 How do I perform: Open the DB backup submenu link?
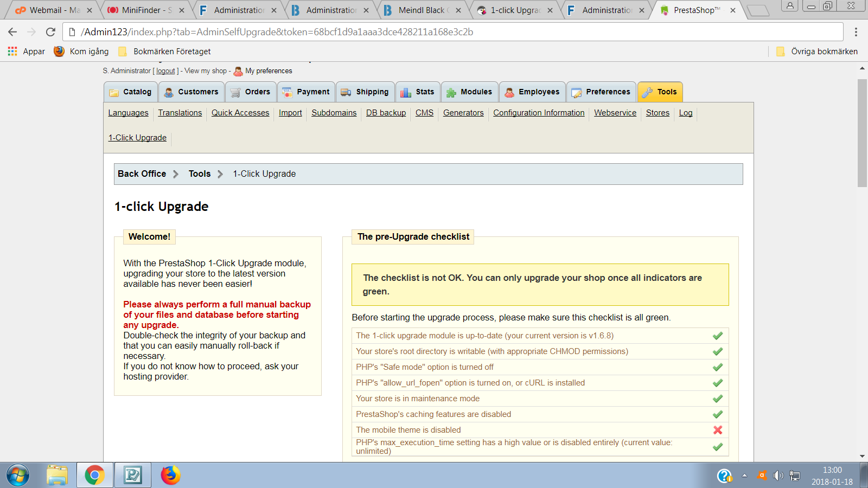tap(386, 113)
